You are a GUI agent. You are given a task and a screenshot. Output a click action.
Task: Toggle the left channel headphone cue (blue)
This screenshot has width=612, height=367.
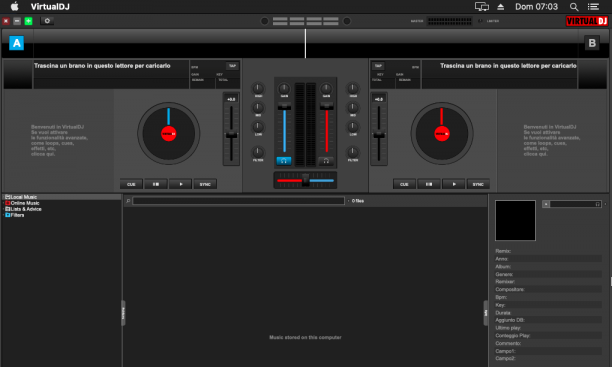point(284,161)
